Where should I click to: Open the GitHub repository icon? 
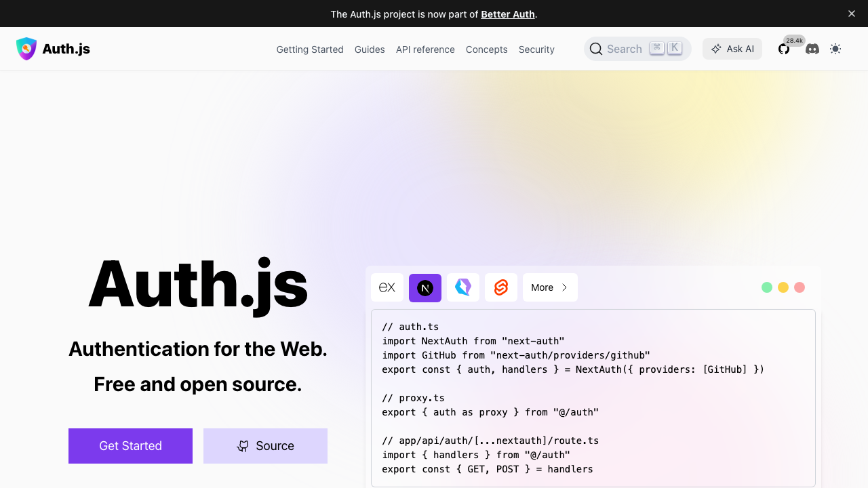pyautogui.click(x=784, y=49)
